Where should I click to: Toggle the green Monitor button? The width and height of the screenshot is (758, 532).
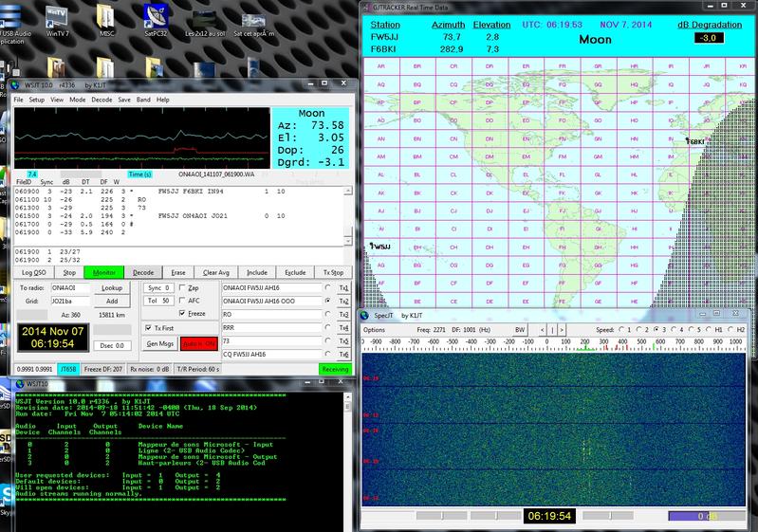pos(104,272)
